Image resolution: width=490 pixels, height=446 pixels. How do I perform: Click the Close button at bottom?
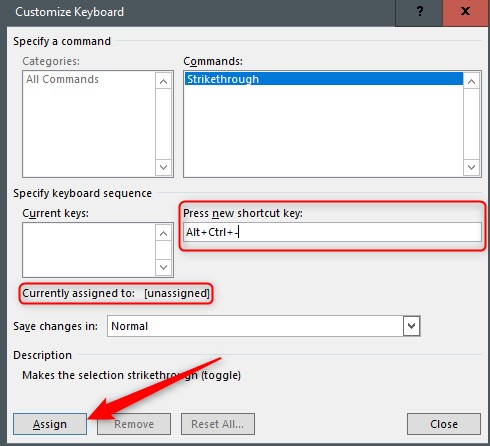tap(444, 424)
